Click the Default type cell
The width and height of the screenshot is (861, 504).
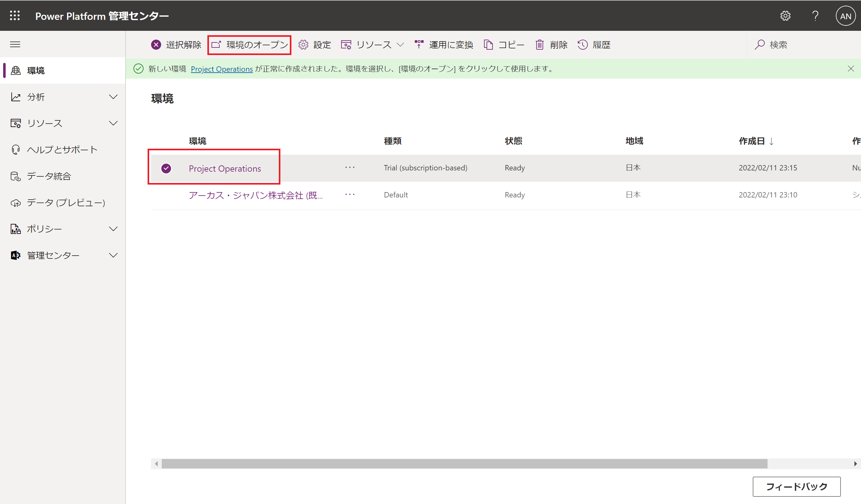click(x=396, y=195)
